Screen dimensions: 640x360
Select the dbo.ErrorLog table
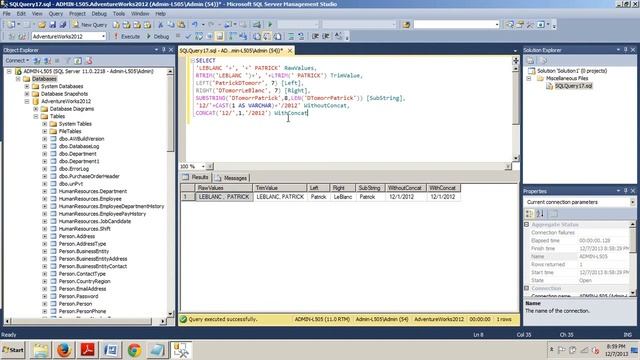[x=74, y=169]
